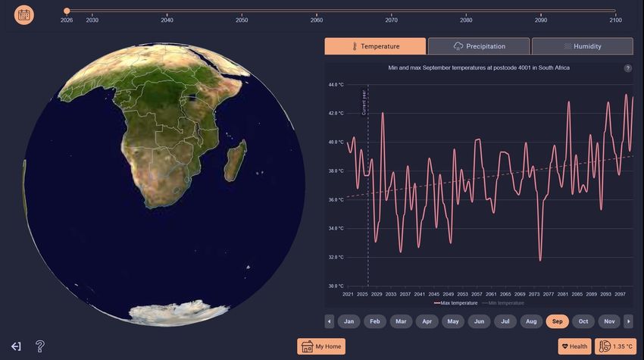Click the 1.35 °C warming button
Screen dimensions: 644x360
(x=615, y=346)
